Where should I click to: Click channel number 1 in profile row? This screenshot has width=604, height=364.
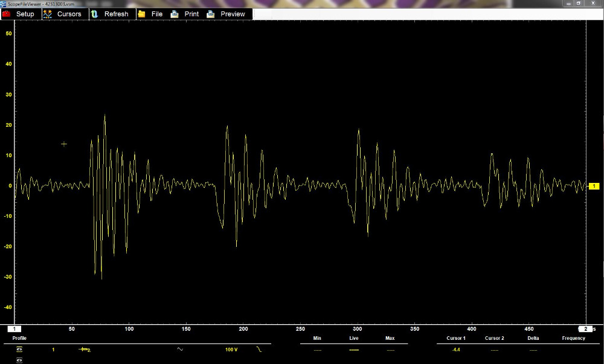coord(53,350)
